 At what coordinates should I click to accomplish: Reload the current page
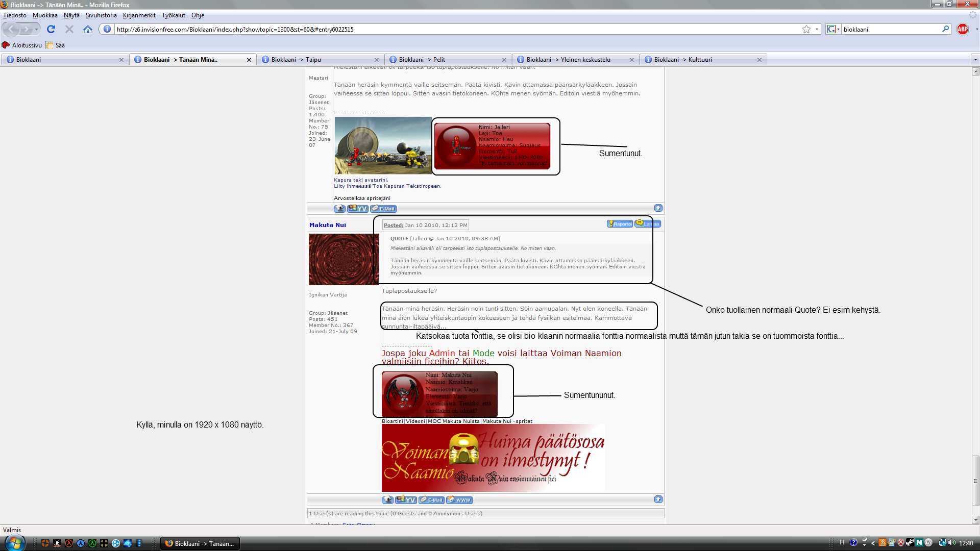pos(51,29)
